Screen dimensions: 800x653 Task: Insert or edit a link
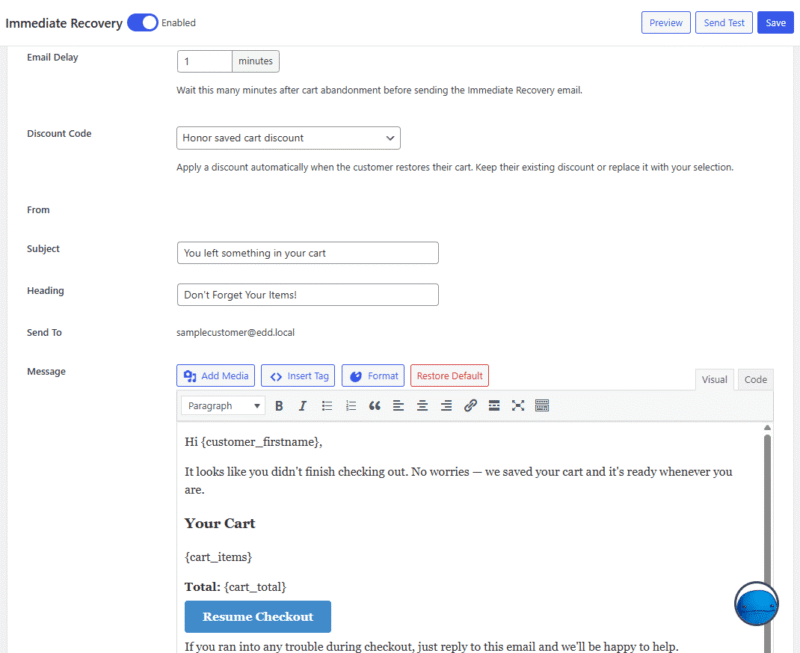(470, 406)
